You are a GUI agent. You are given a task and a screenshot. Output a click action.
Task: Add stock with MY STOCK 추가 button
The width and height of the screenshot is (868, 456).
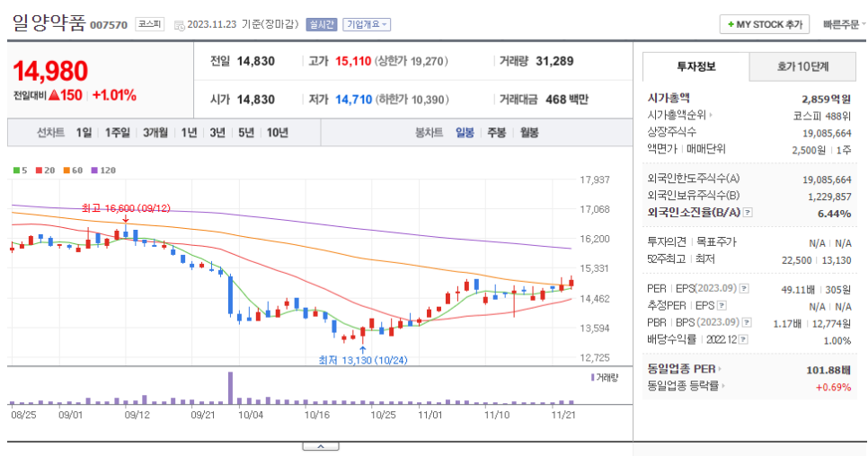[765, 24]
